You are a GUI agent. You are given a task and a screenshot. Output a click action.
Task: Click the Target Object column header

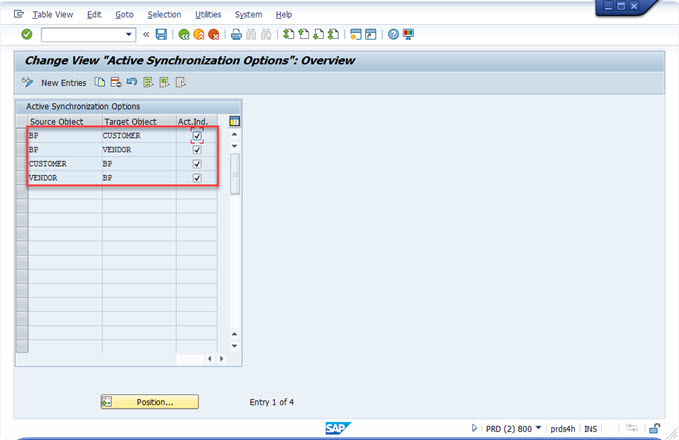point(139,121)
